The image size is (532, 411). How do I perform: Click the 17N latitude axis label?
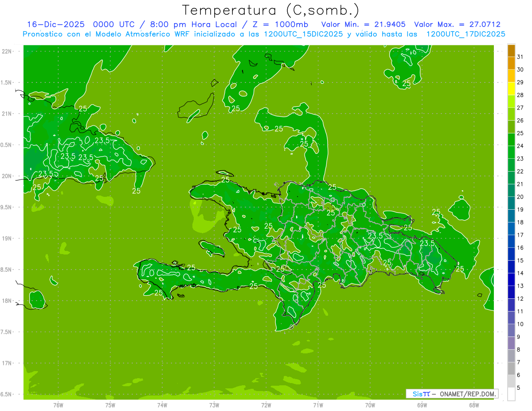[6, 363]
